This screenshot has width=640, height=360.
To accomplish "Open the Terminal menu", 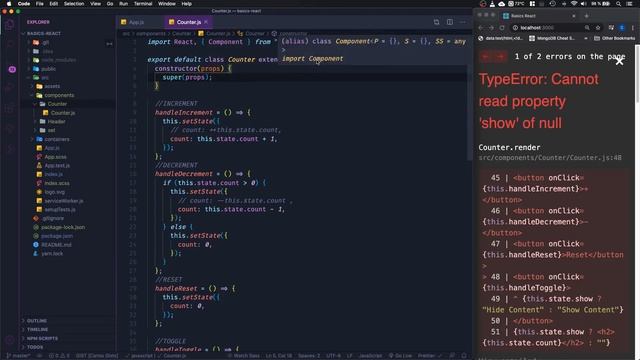I will tap(143, 4).
